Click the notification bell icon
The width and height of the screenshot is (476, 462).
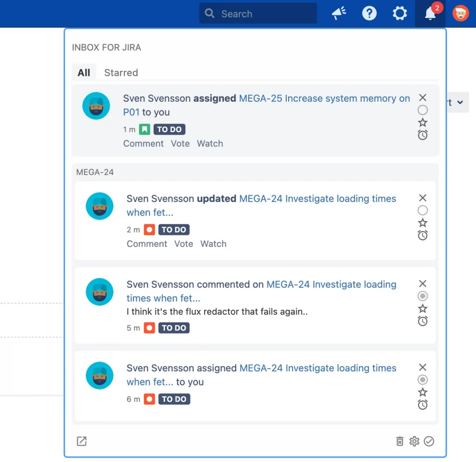[430, 13]
